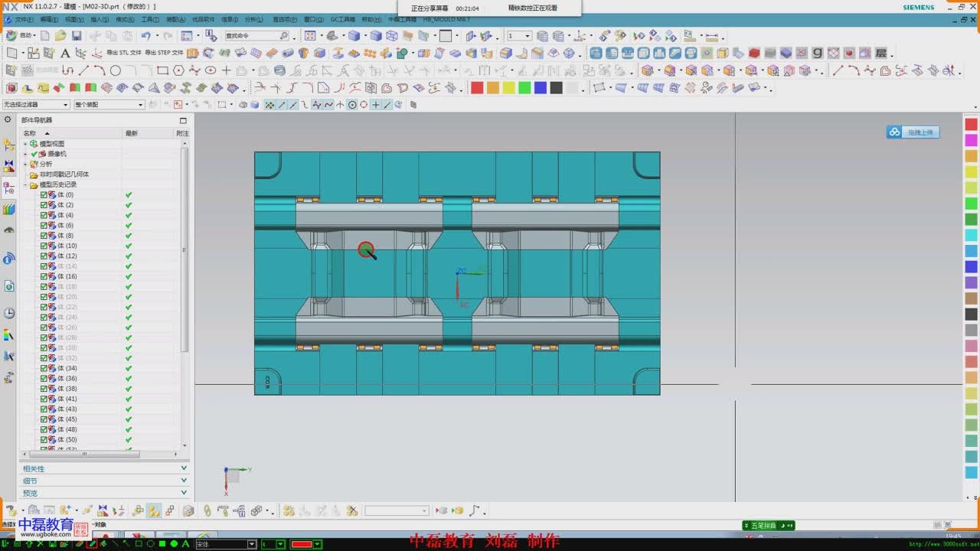Pick the red color swatch in toolbar
This screenshot has width=980, height=551.
(477, 88)
